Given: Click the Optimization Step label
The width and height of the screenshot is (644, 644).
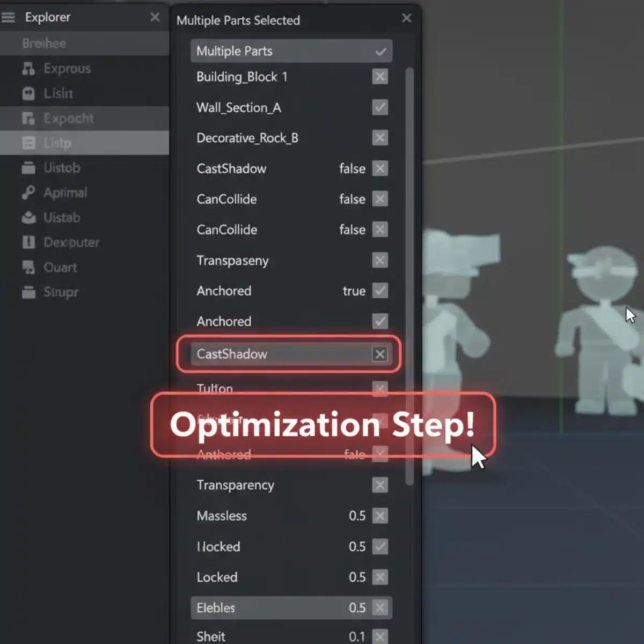Looking at the screenshot, I should click(323, 425).
